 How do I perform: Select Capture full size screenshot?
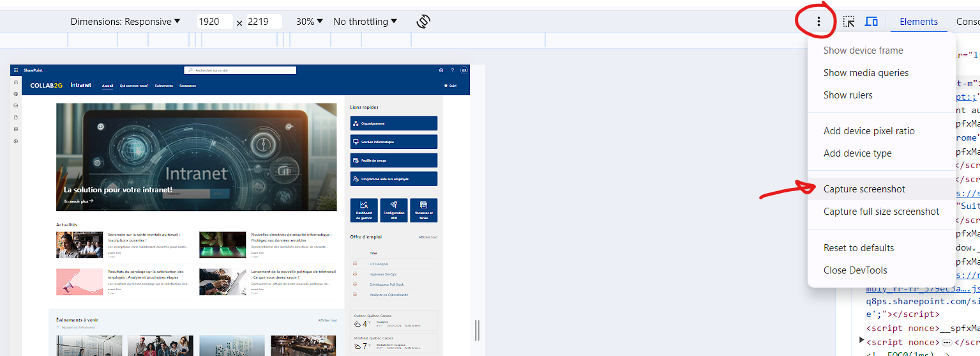(x=881, y=212)
